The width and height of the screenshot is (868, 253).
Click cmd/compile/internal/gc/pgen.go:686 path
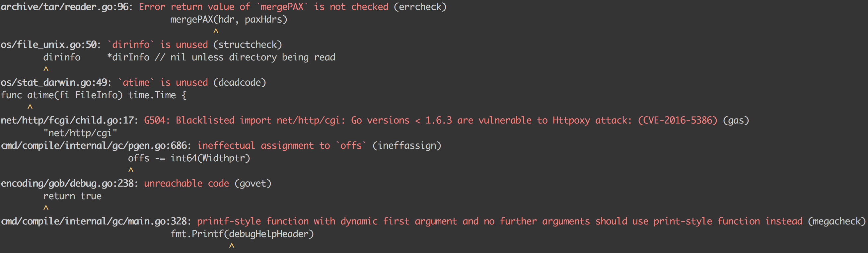94,146
